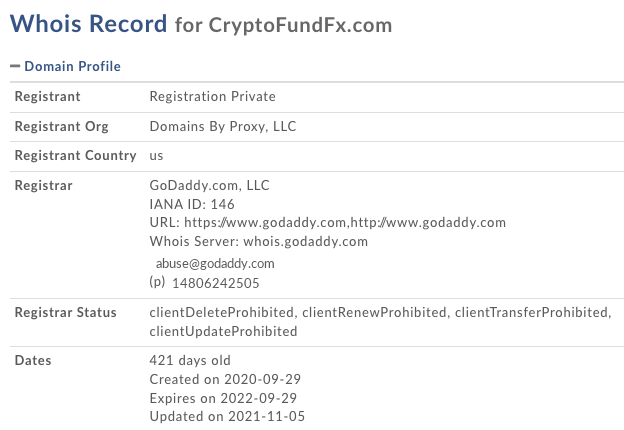
Task: Click the phone number 14806242505
Action: 216,283
